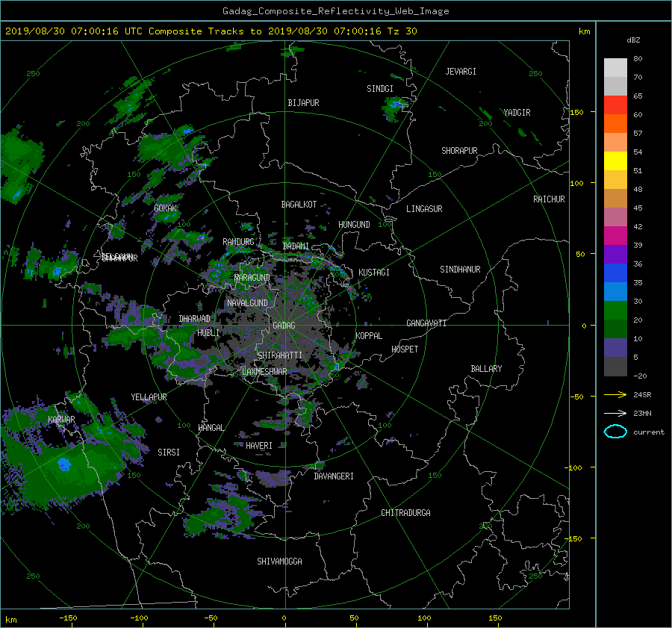Click the BIJAPUR city label

point(303,103)
